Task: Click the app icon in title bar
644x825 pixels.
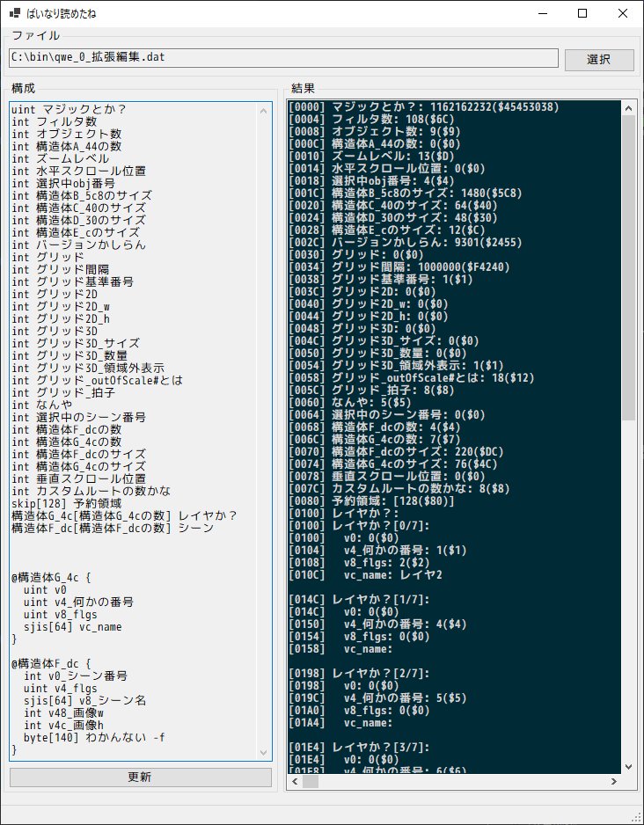Action: (15, 13)
